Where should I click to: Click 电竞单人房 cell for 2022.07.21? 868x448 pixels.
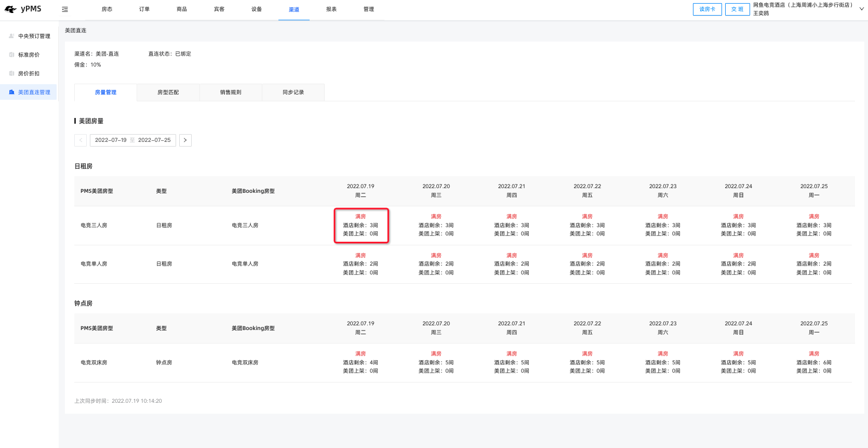[512, 264]
